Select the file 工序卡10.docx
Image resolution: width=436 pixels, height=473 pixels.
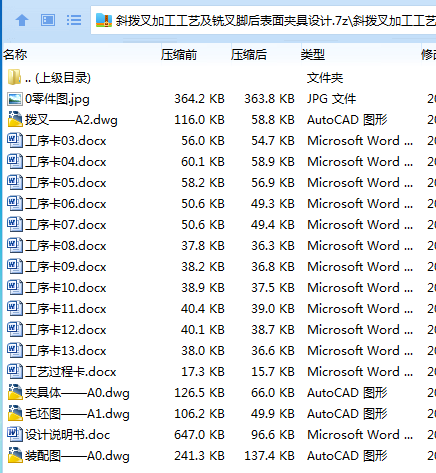[x=66, y=288]
